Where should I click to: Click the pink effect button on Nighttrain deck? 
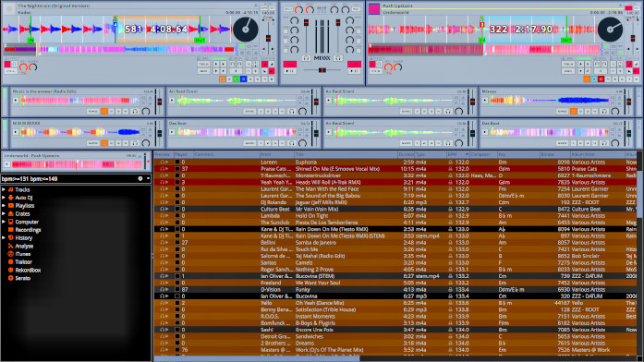point(7,64)
